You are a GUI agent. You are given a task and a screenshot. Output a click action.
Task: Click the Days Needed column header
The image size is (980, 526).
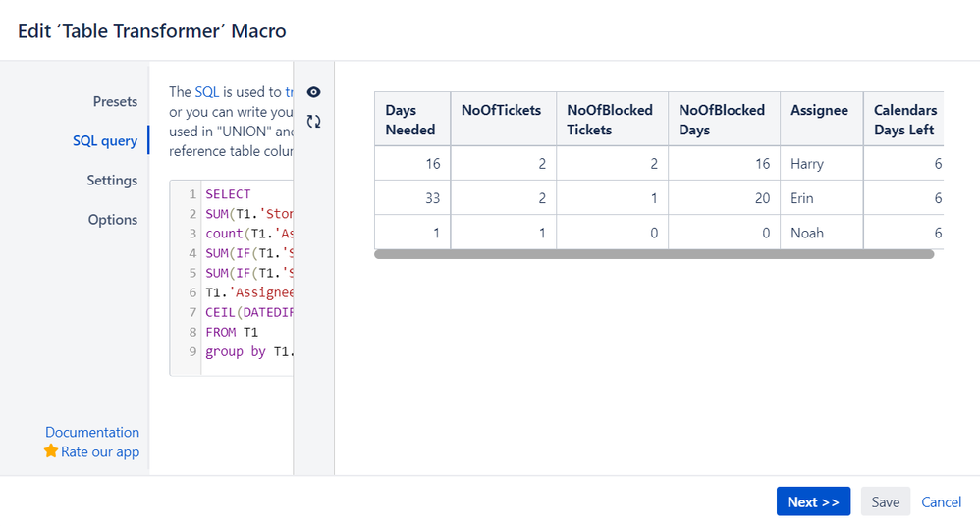411,120
